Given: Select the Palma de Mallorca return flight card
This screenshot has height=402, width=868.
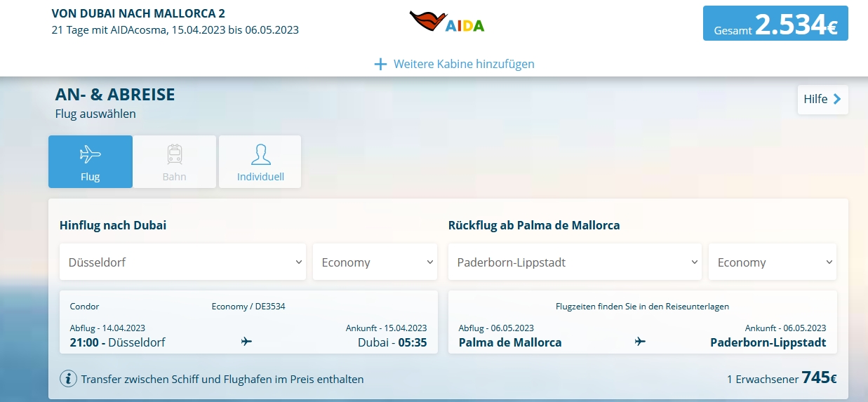Looking at the screenshot, I should tap(642, 322).
